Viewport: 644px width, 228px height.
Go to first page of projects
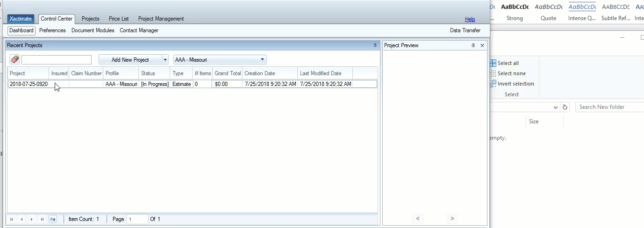coord(12,219)
